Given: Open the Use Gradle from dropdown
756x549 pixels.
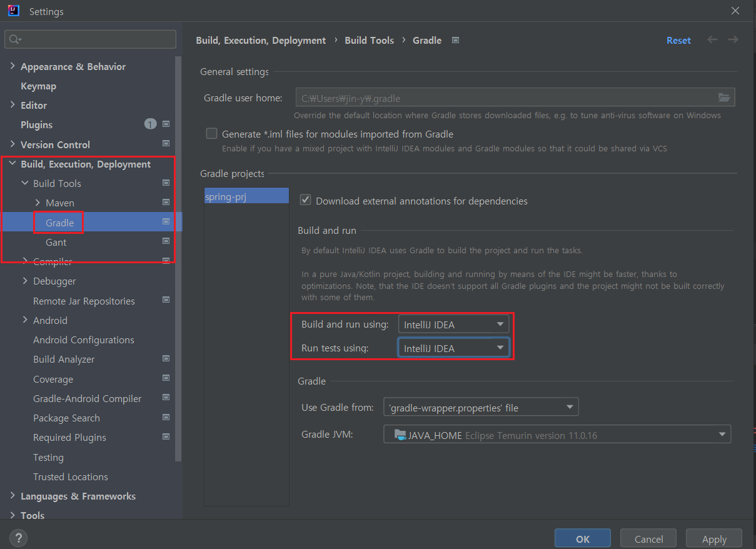Looking at the screenshot, I should (x=481, y=407).
